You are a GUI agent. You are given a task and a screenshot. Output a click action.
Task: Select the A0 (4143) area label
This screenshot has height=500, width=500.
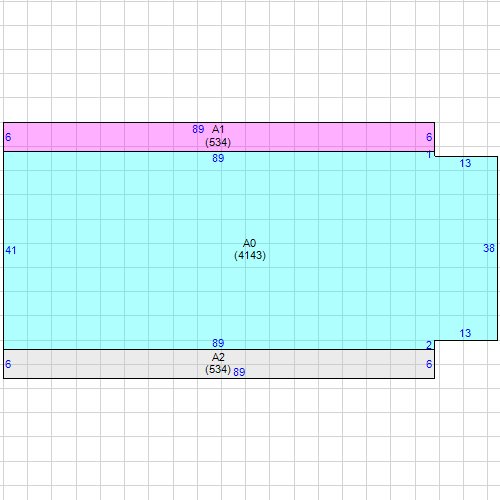[x=250, y=249]
